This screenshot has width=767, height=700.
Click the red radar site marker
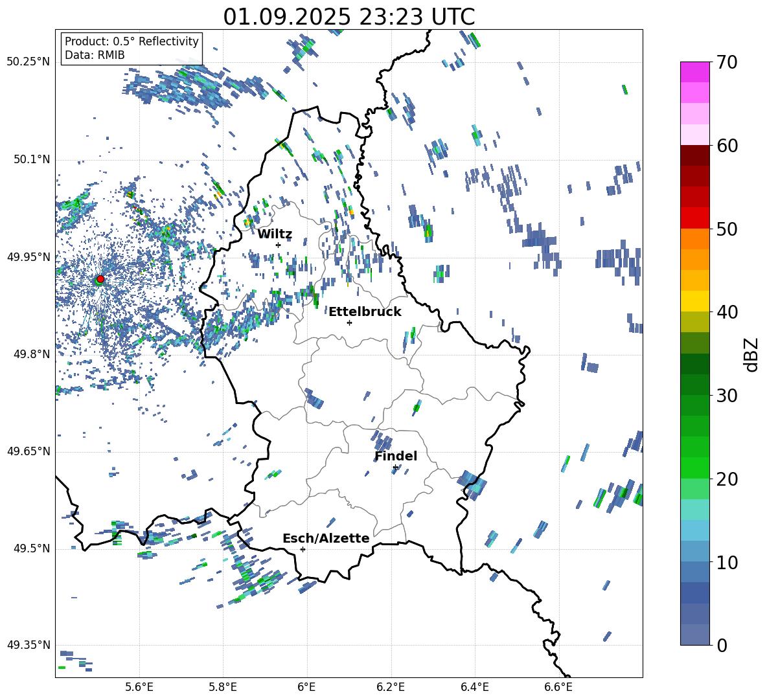point(100,278)
